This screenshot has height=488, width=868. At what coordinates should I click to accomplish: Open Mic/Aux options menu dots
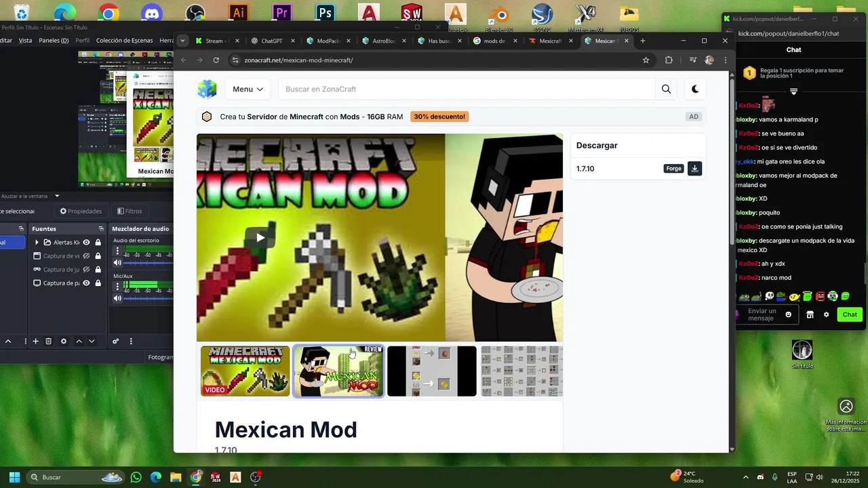pos(117,287)
